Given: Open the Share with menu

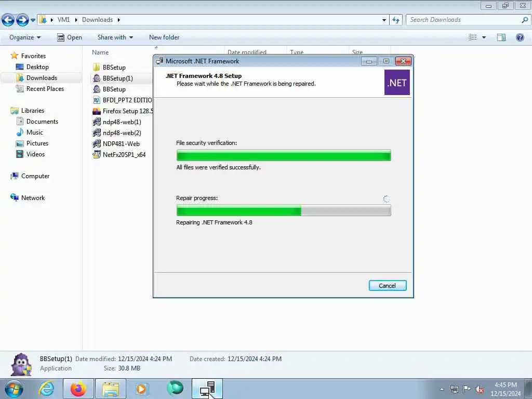Looking at the screenshot, I should click(x=115, y=37).
